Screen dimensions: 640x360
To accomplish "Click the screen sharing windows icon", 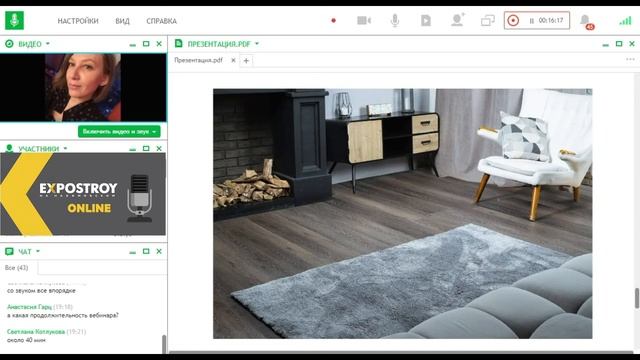I will pos(488,20).
